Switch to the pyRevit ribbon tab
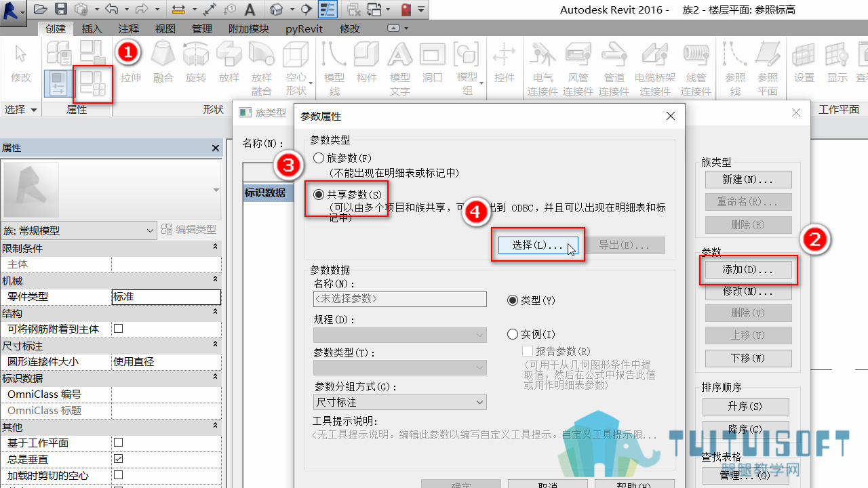This screenshot has width=868, height=488. pyautogui.click(x=304, y=28)
